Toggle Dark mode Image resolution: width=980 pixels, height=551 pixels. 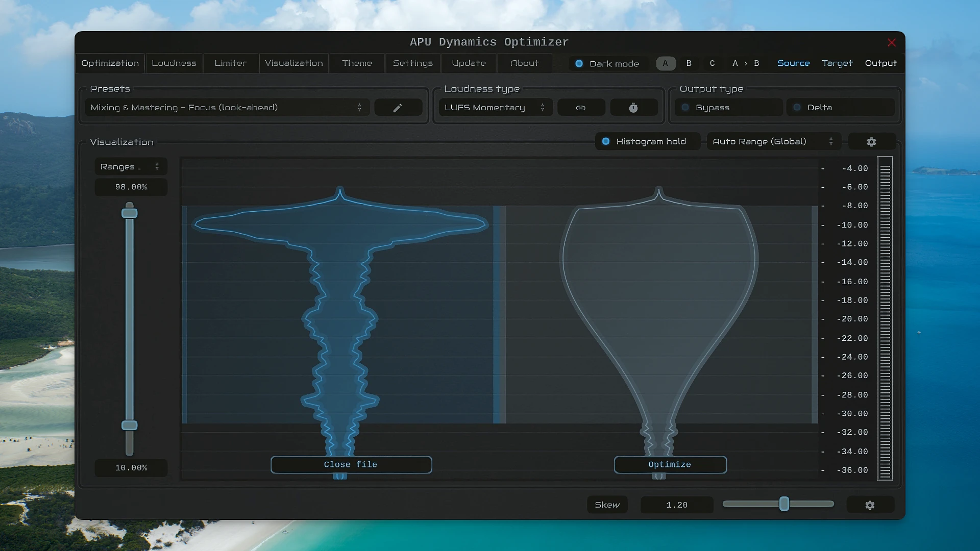point(607,64)
